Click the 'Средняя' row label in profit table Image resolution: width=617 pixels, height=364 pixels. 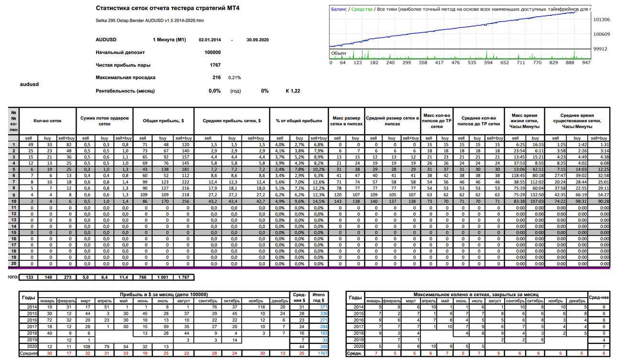tap(28, 353)
